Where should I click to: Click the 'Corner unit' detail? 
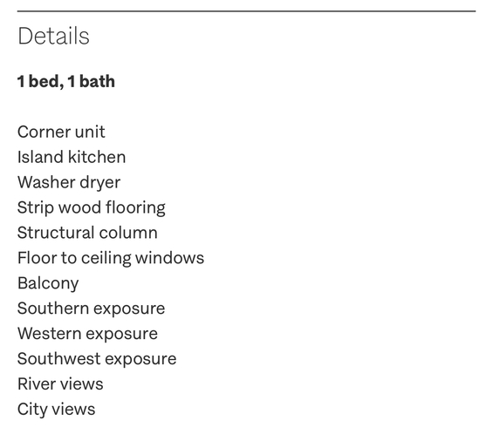[x=61, y=132]
